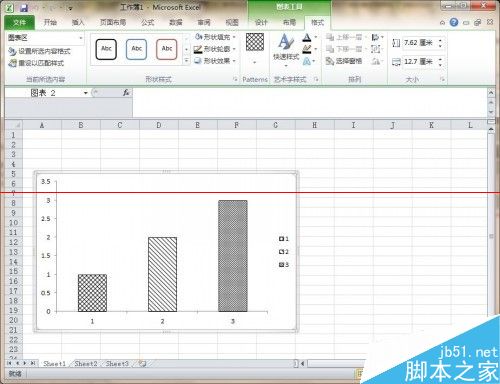Click 重设以匹配样式 (Reset to Match Style)

click(x=36, y=63)
